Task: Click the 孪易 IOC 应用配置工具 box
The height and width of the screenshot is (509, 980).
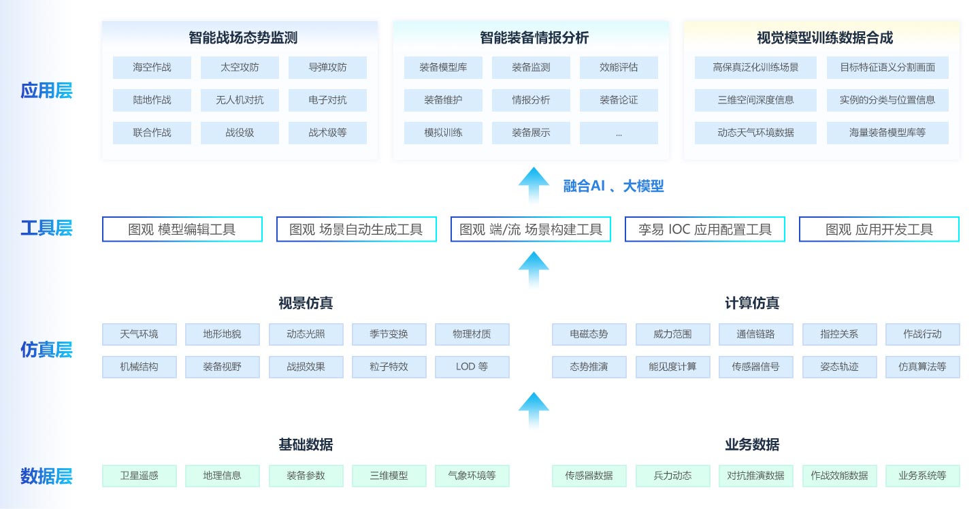Action: coord(704,229)
